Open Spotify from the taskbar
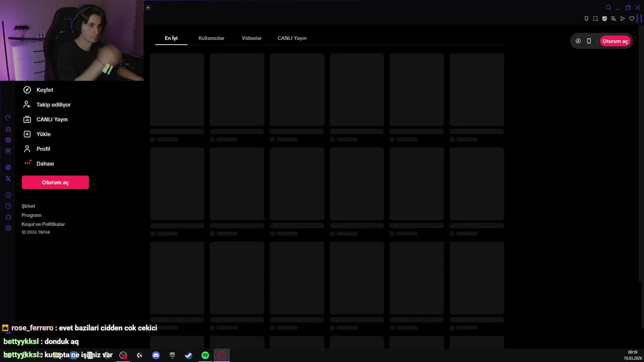Image resolution: width=644 pixels, height=362 pixels. [x=205, y=355]
